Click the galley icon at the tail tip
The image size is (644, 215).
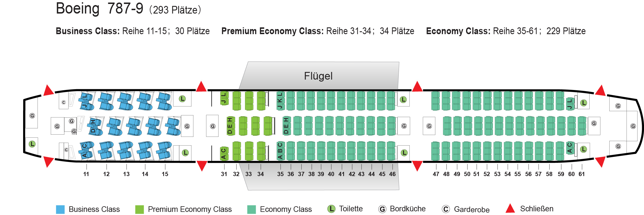point(633,126)
